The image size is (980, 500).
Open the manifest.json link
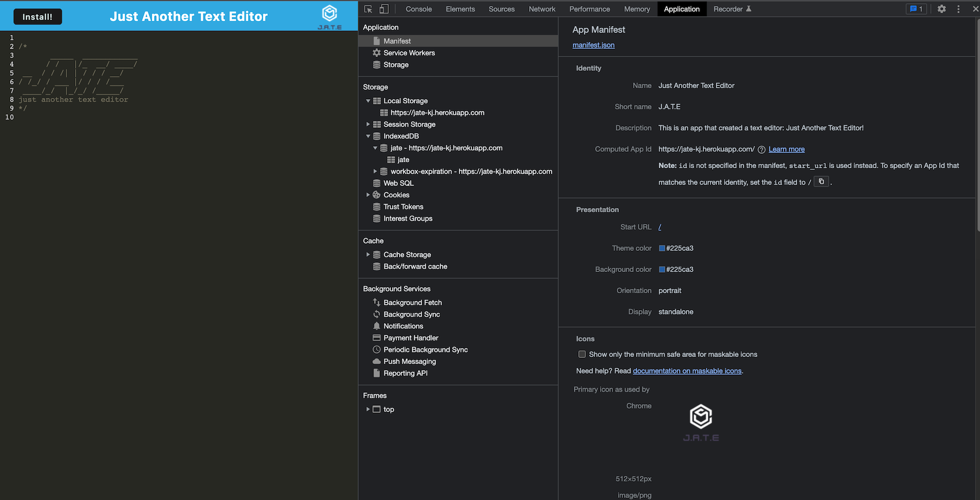pos(593,45)
